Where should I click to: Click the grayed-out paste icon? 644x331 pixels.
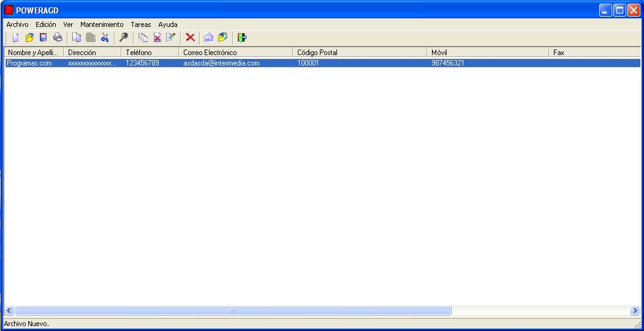tap(91, 38)
